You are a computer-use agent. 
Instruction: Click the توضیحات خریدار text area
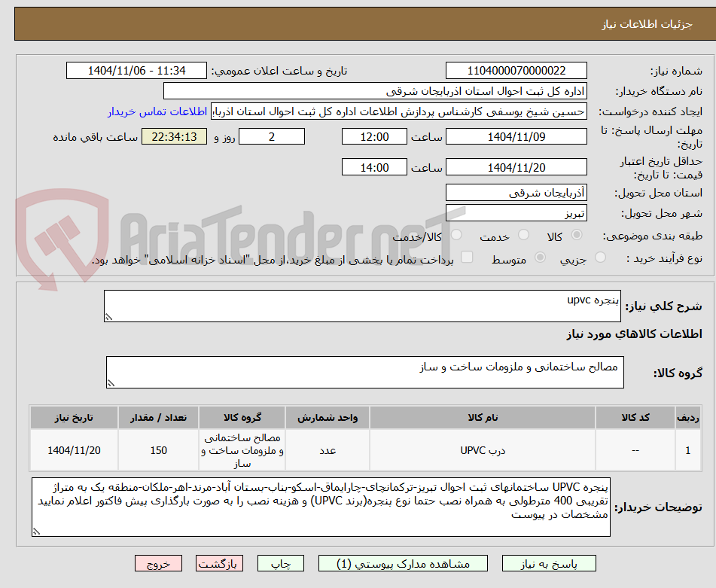321,507
